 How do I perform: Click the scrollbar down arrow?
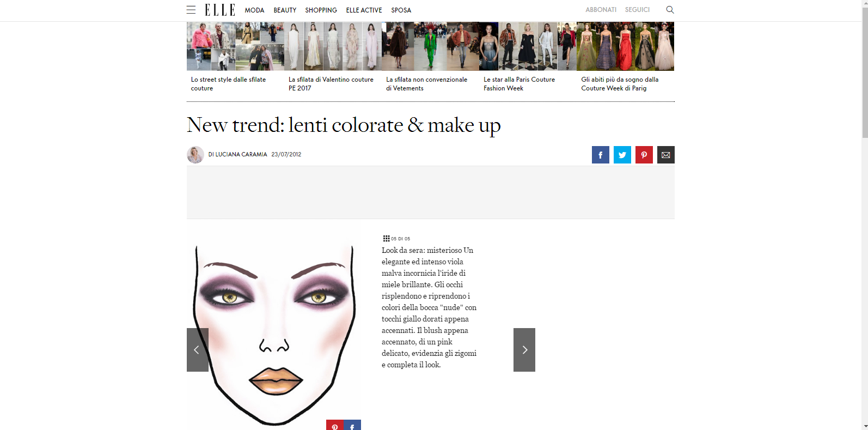pos(865,426)
